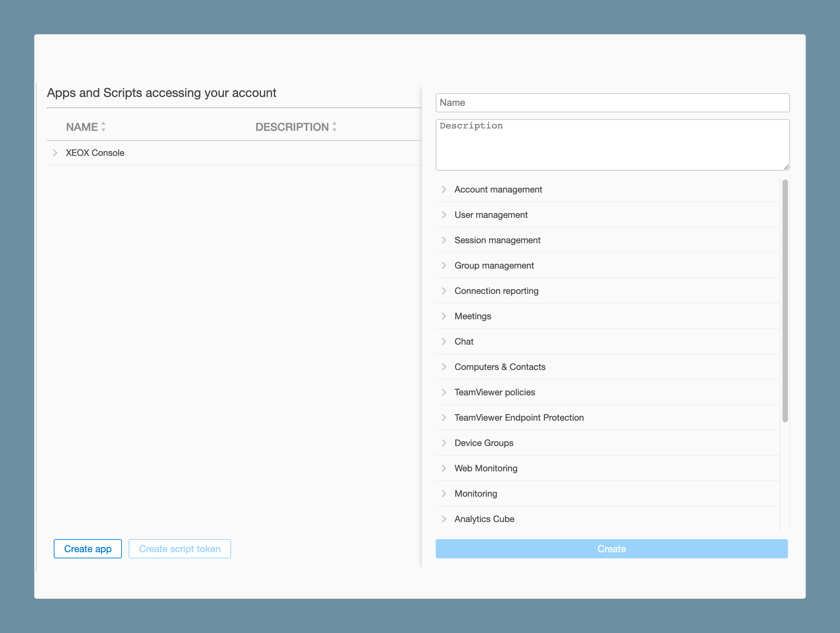Select Session management label

pos(497,240)
